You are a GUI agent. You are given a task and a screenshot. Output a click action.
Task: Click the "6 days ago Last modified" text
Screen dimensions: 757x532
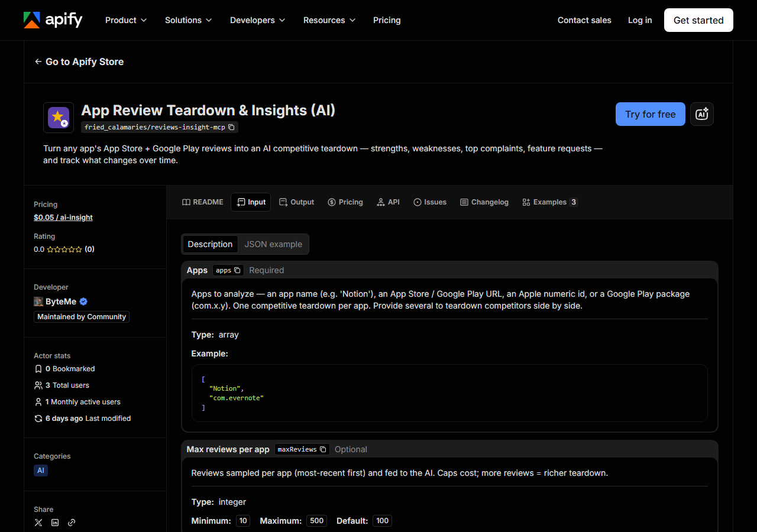tap(88, 419)
